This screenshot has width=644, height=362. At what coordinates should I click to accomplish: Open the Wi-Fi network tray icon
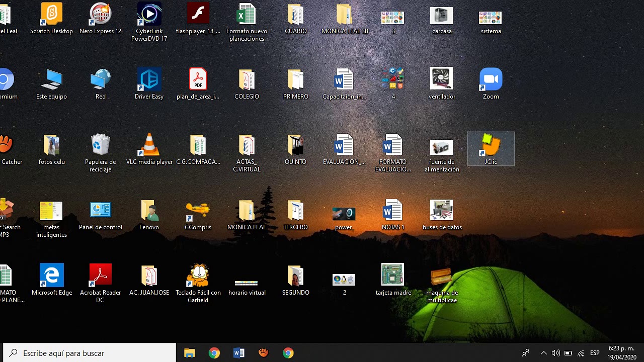pos(581,353)
